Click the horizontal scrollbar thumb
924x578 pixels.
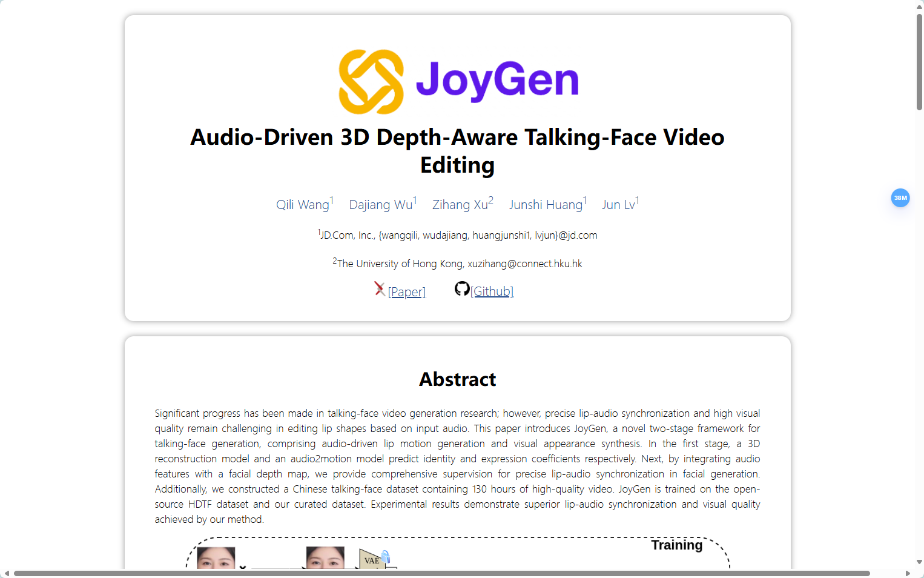point(442,573)
